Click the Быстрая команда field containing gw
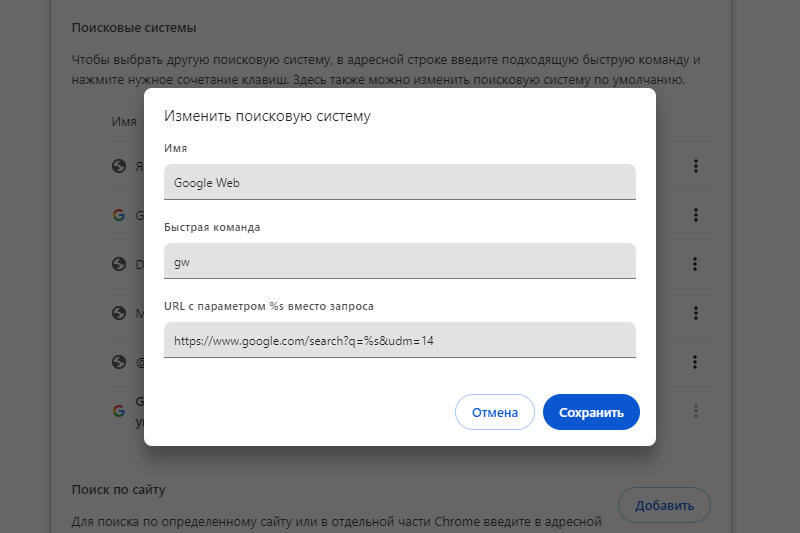Viewport: 800px width, 533px height. (400, 261)
